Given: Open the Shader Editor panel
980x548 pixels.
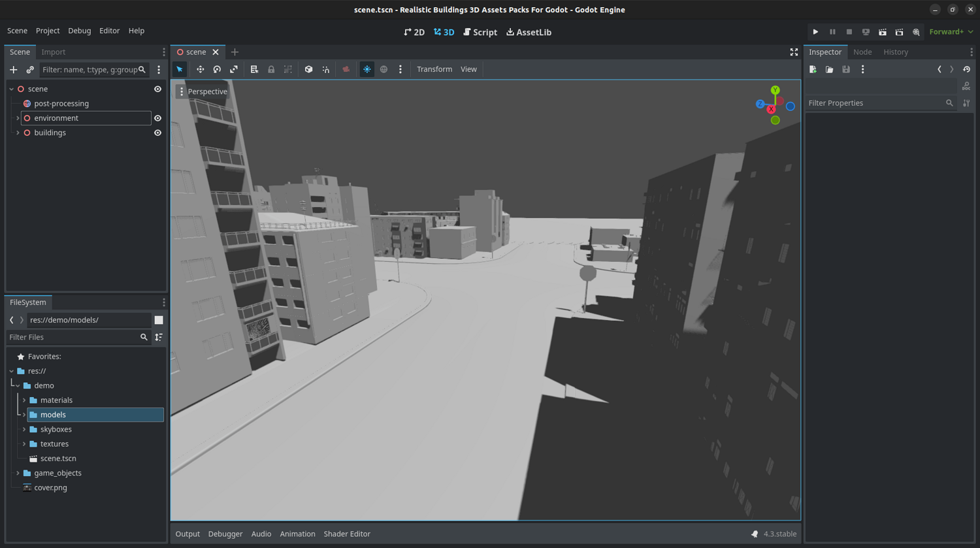Looking at the screenshot, I should [347, 534].
